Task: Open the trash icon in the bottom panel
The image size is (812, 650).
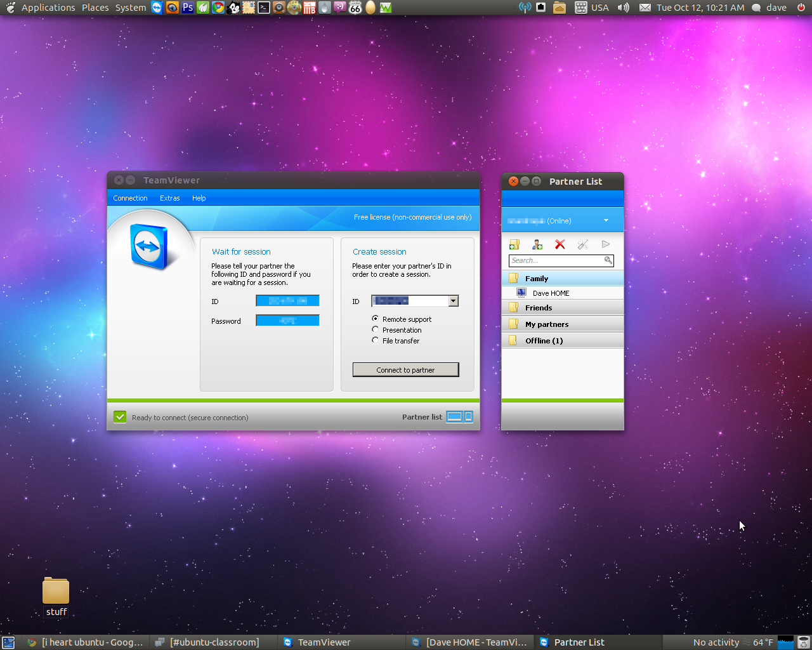Action: coord(804,642)
